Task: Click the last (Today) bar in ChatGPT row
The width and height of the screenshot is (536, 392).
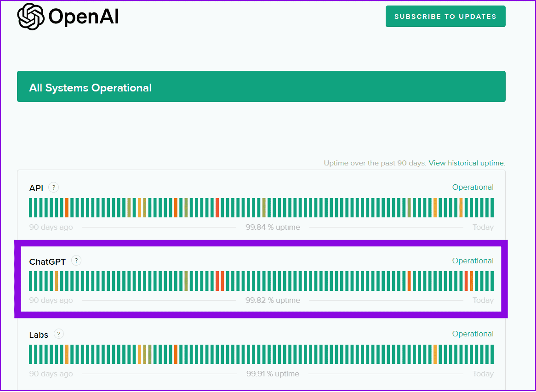Action: (x=492, y=281)
